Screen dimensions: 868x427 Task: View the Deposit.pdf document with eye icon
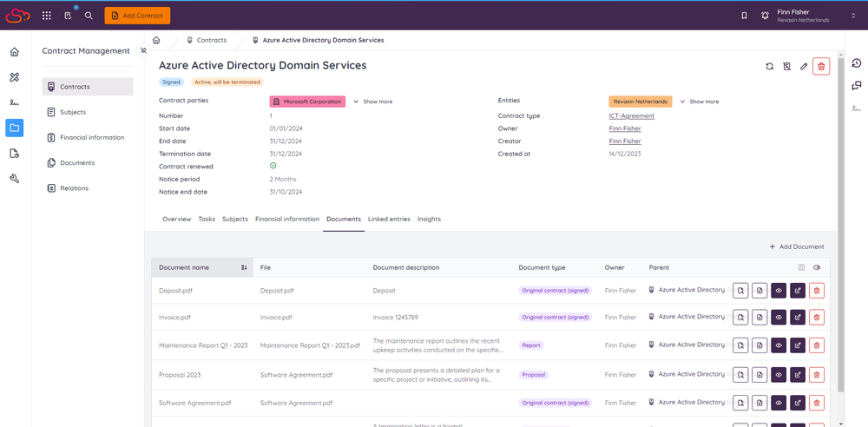(x=779, y=290)
